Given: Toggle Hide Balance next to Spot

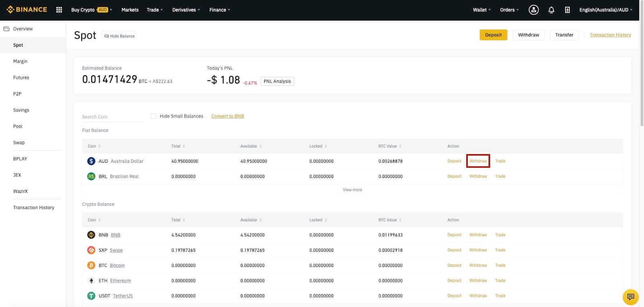Looking at the screenshot, I should click(119, 36).
